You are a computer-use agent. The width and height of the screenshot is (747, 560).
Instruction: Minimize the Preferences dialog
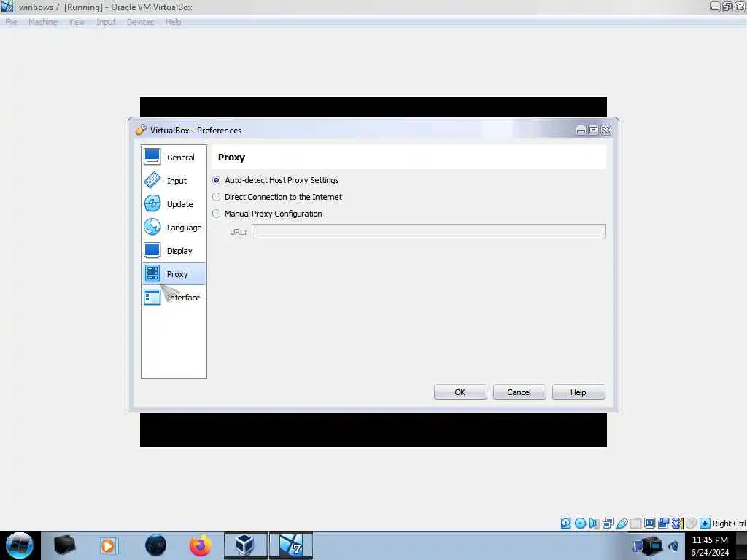[581, 130]
